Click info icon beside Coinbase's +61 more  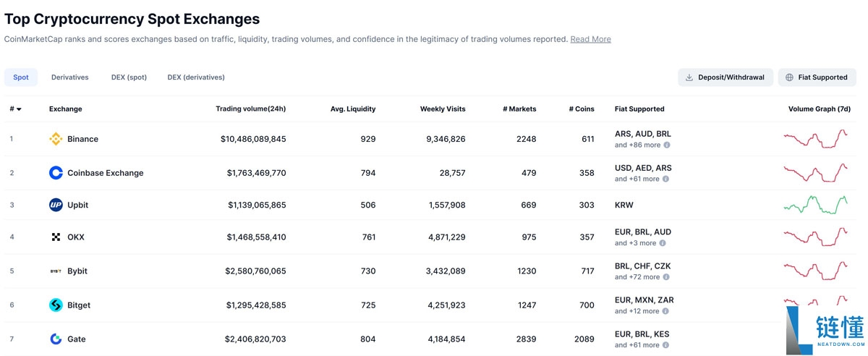click(665, 179)
